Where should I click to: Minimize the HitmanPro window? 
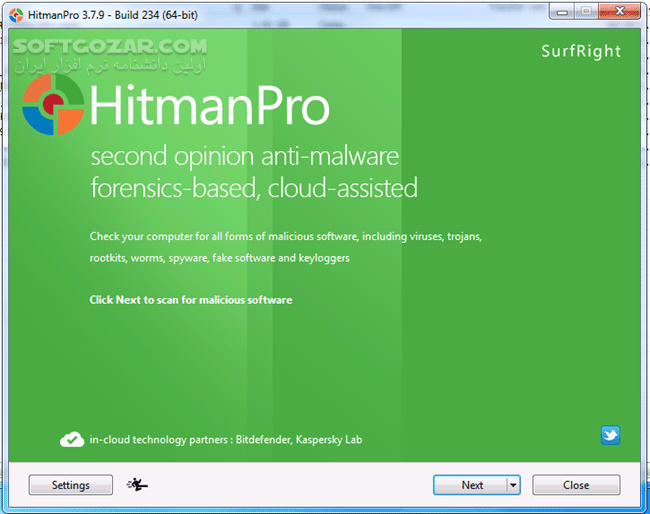(562, 12)
